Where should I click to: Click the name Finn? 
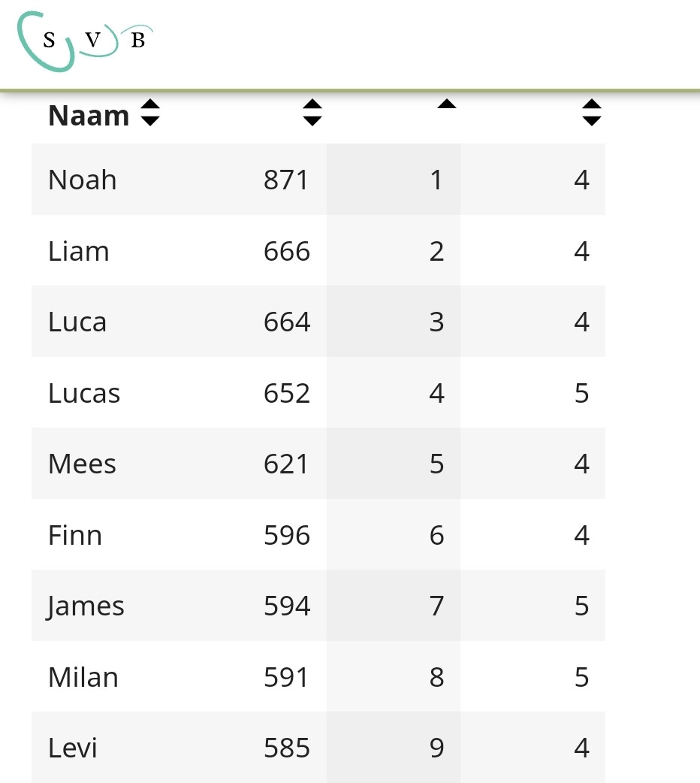(75, 535)
